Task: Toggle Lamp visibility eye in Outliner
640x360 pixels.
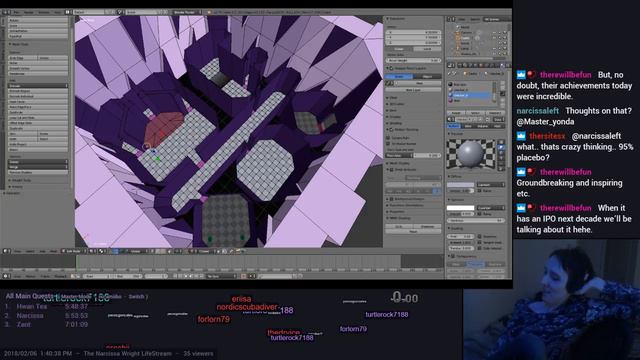Action: (x=494, y=49)
